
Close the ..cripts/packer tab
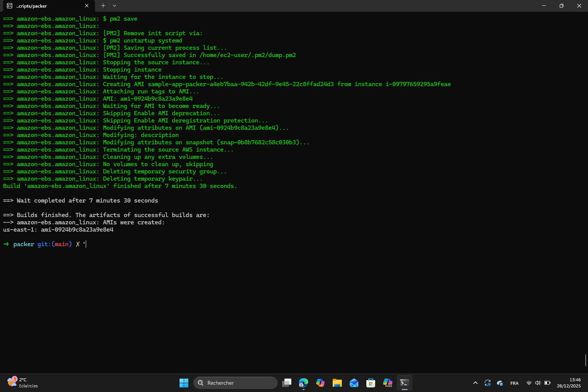point(87,6)
